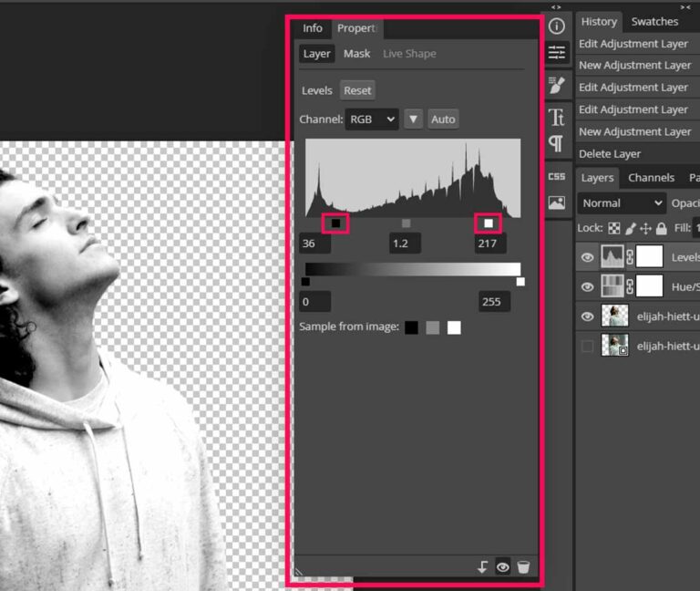This screenshot has height=591, width=700.
Task: Click the Reset button for Levels
Action: (x=357, y=90)
